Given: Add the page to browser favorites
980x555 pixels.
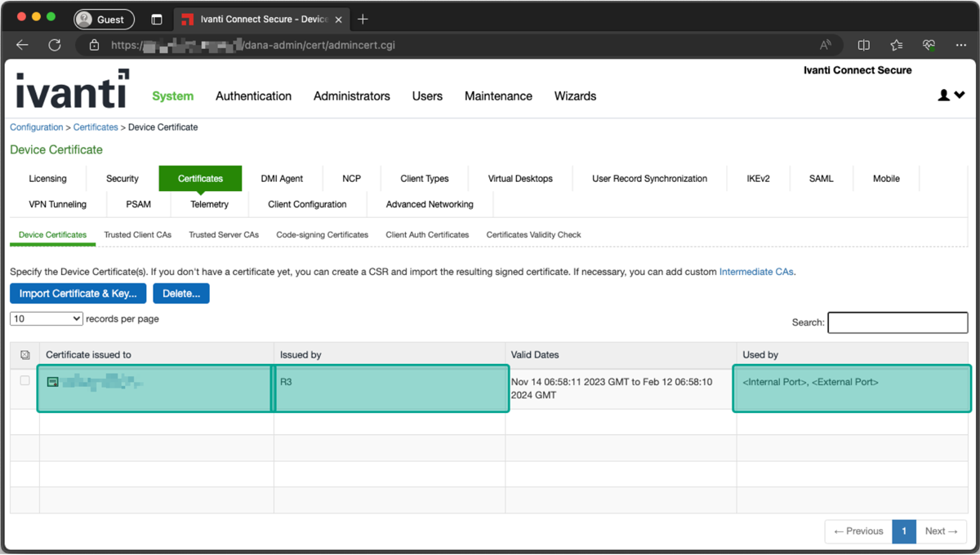Looking at the screenshot, I should click(894, 46).
